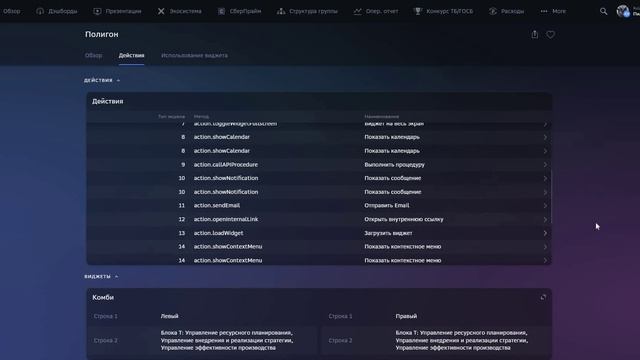Select the Действия tab
The width and height of the screenshot is (640, 360).
(x=131, y=56)
